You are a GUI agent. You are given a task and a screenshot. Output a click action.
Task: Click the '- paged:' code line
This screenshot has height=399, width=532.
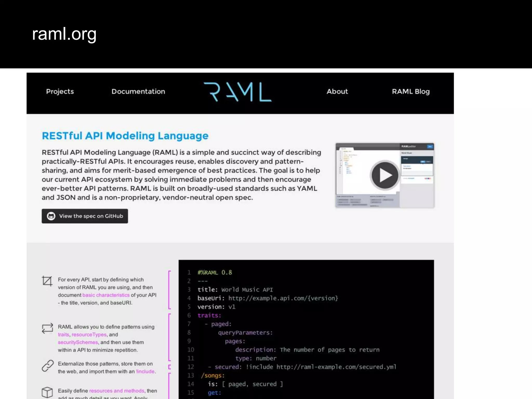point(218,324)
